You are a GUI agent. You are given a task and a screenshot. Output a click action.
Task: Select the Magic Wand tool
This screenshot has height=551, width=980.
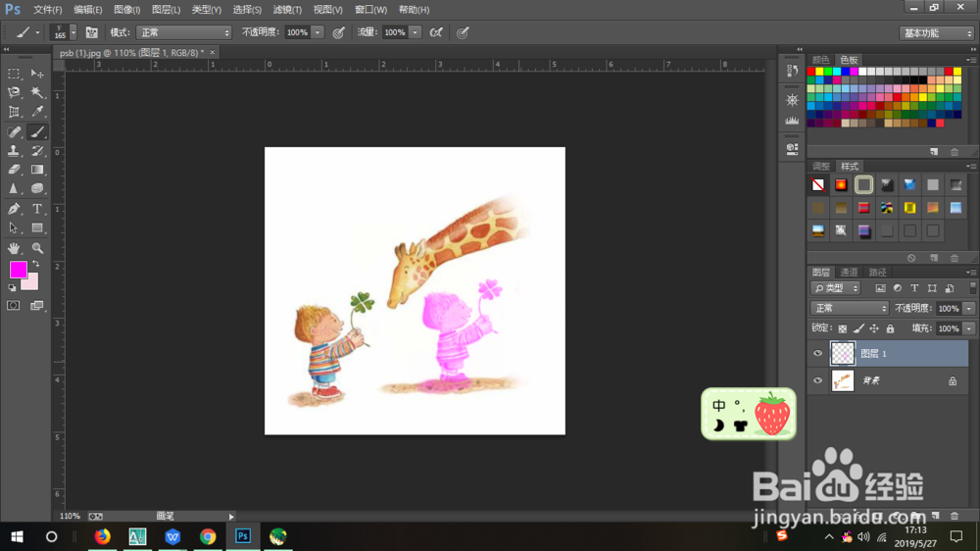pyautogui.click(x=37, y=92)
